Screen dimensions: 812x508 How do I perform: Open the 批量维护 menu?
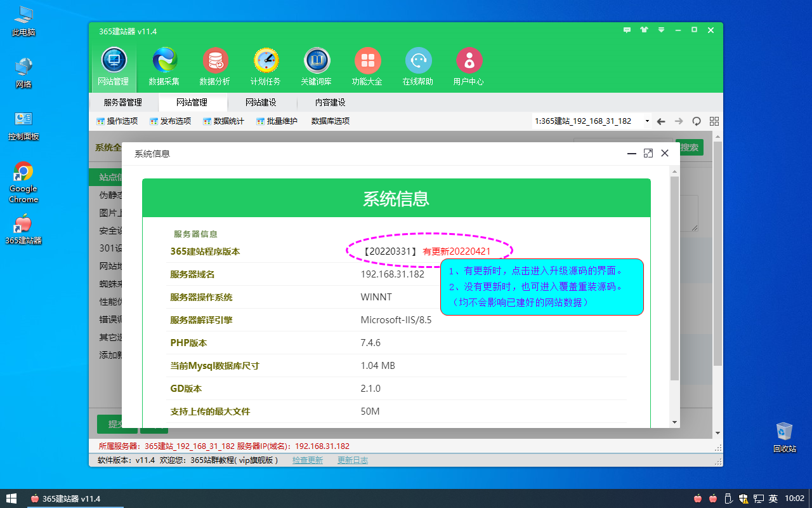(x=277, y=121)
